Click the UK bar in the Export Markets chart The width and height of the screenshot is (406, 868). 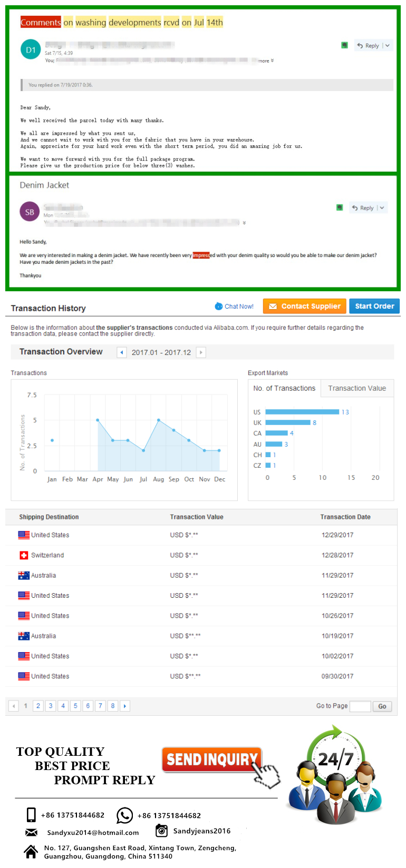288,422
